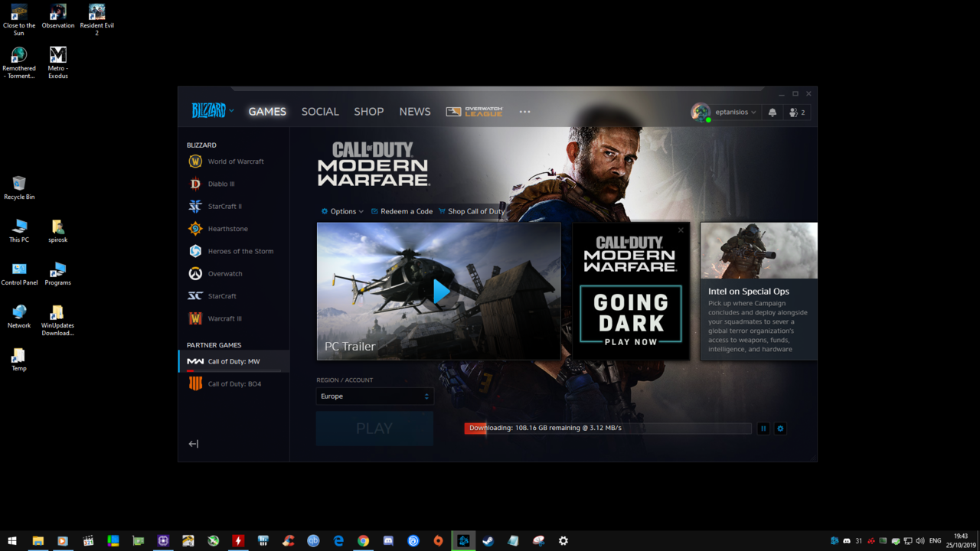This screenshot has width=980, height=551.
Task: Open the notifications bell
Action: pos(772,112)
